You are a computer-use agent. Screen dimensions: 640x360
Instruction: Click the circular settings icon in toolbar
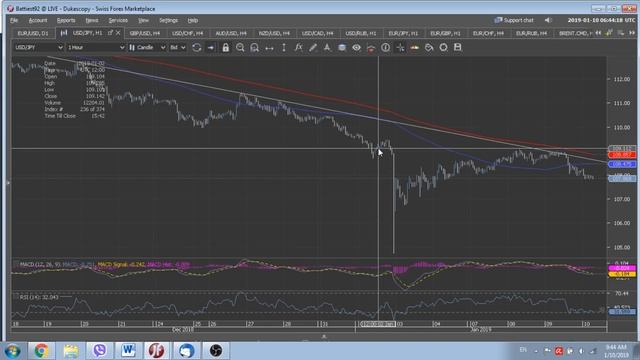[x=443, y=48]
